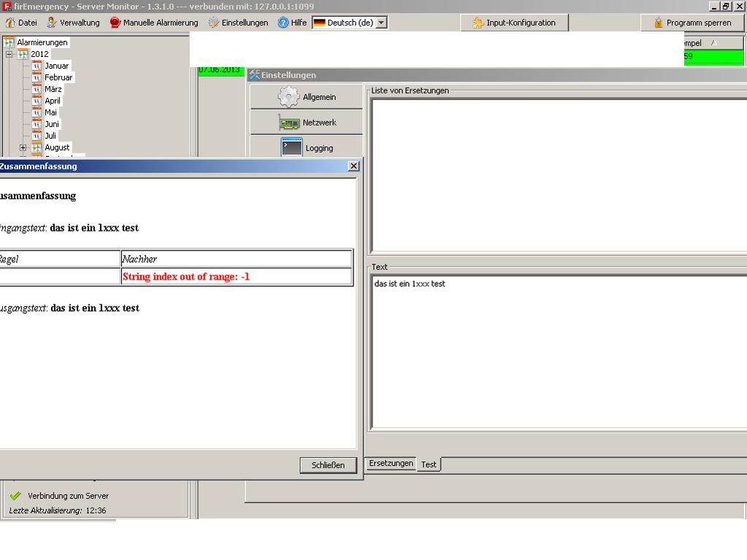The image size is (747, 560).
Task: Select Januar in the tree
Action: (56, 66)
